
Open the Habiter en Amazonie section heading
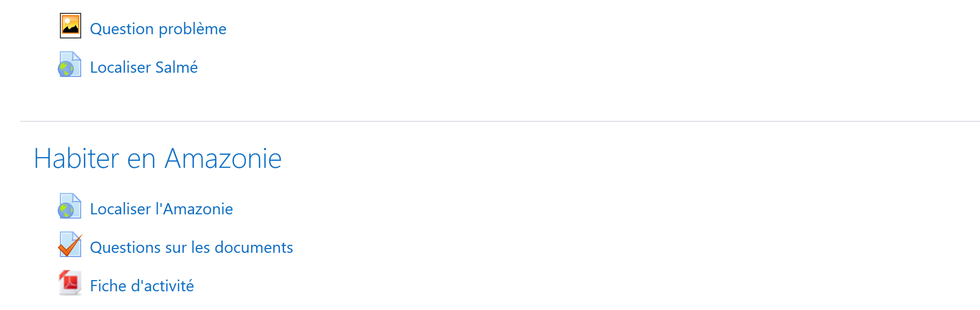158,159
